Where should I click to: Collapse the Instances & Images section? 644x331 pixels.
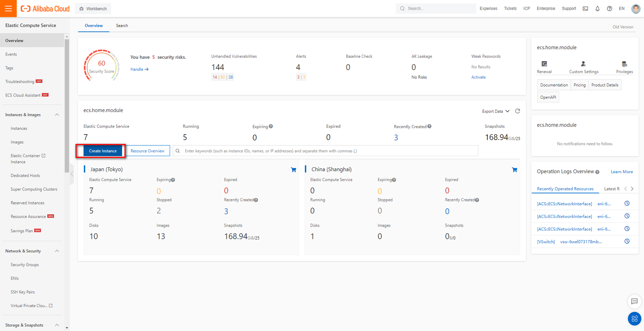click(x=57, y=115)
